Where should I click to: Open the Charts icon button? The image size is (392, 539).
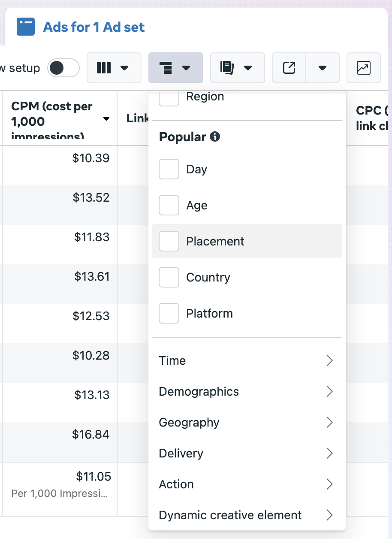[363, 68]
